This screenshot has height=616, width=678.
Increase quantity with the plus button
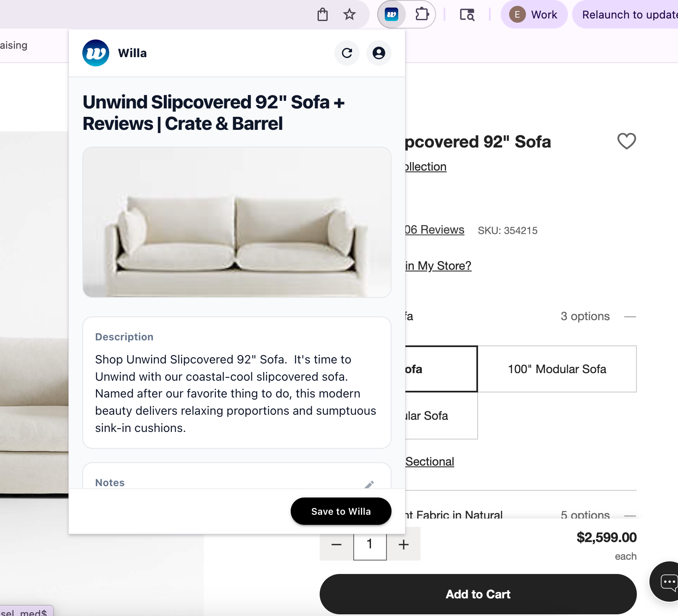404,545
